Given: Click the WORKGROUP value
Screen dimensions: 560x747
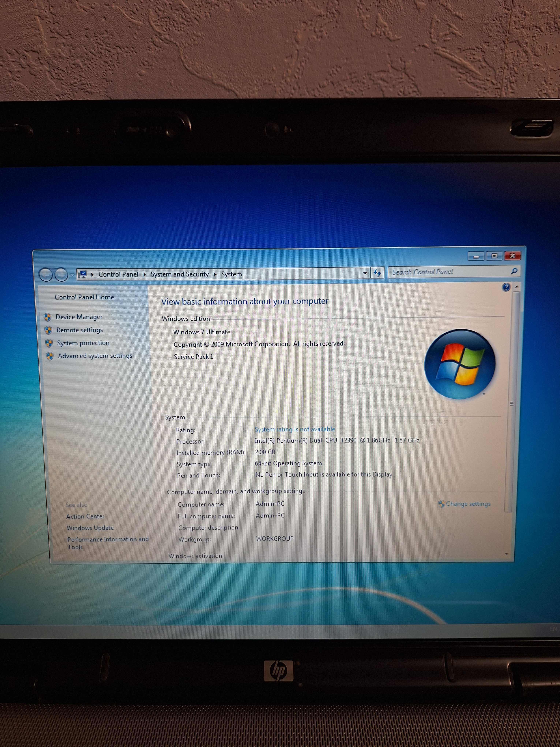Looking at the screenshot, I should (x=275, y=539).
